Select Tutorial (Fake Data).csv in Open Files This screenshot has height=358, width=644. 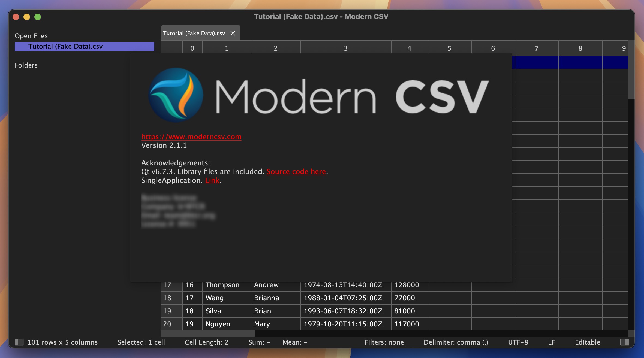click(x=85, y=46)
